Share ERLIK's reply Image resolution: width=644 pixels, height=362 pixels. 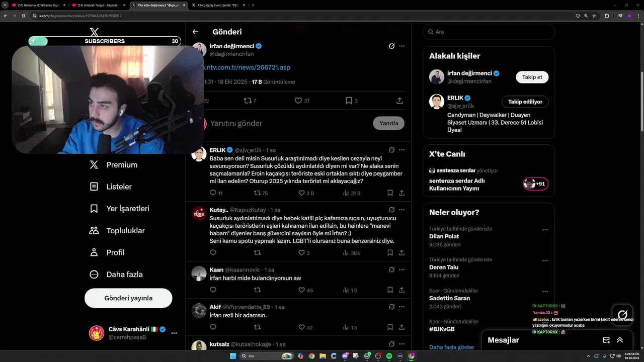pyautogui.click(x=401, y=193)
